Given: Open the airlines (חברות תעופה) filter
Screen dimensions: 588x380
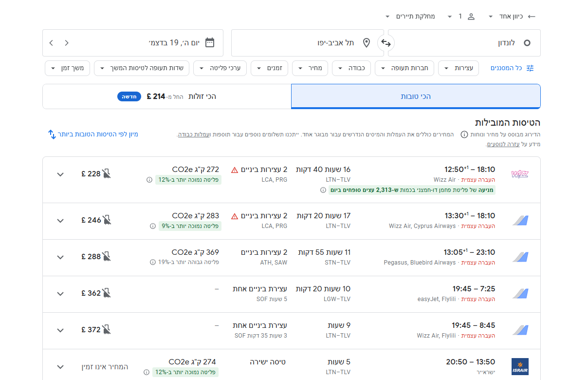Looking at the screenshot, I should 405,68.
